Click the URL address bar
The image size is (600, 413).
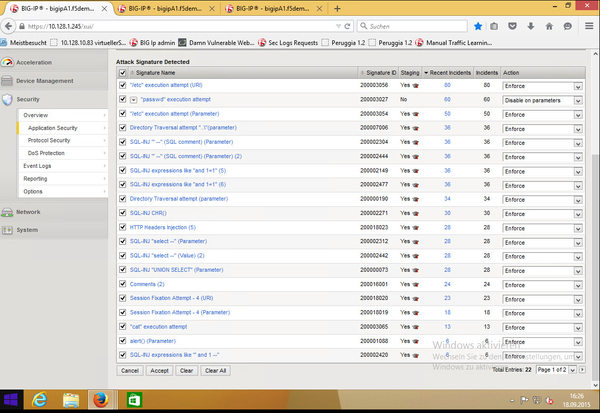[x=180, y=26]
